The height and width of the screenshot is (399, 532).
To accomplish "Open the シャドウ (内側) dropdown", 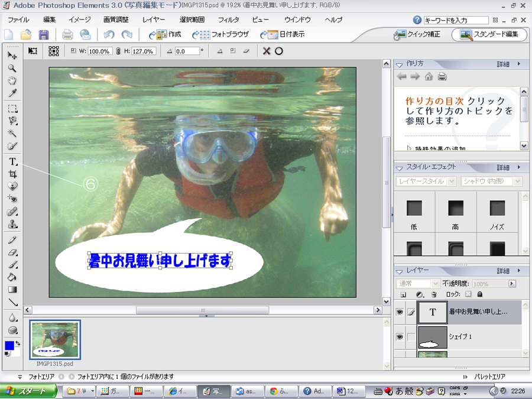I will (491, 181).
